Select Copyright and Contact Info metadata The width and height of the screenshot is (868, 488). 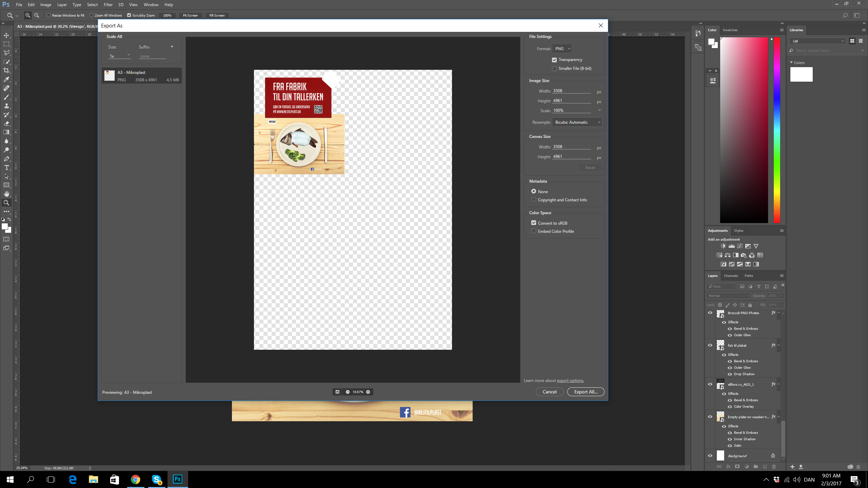pyautogui.click(x=534, y=200)
